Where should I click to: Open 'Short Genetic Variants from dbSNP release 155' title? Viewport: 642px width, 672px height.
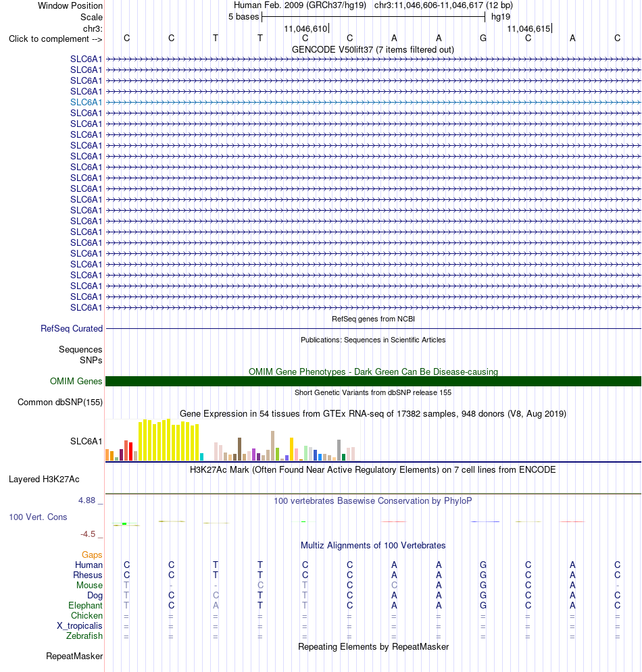pos(373,392)
